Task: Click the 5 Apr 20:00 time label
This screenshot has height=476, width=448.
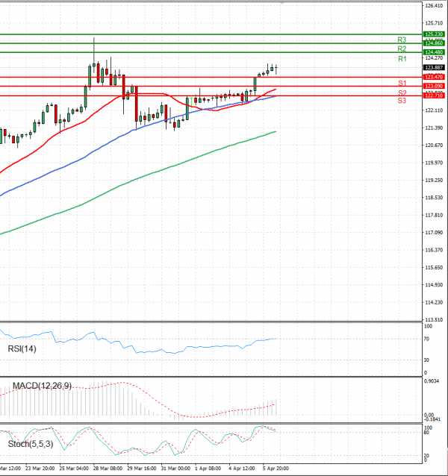Action: click(276, 469)
